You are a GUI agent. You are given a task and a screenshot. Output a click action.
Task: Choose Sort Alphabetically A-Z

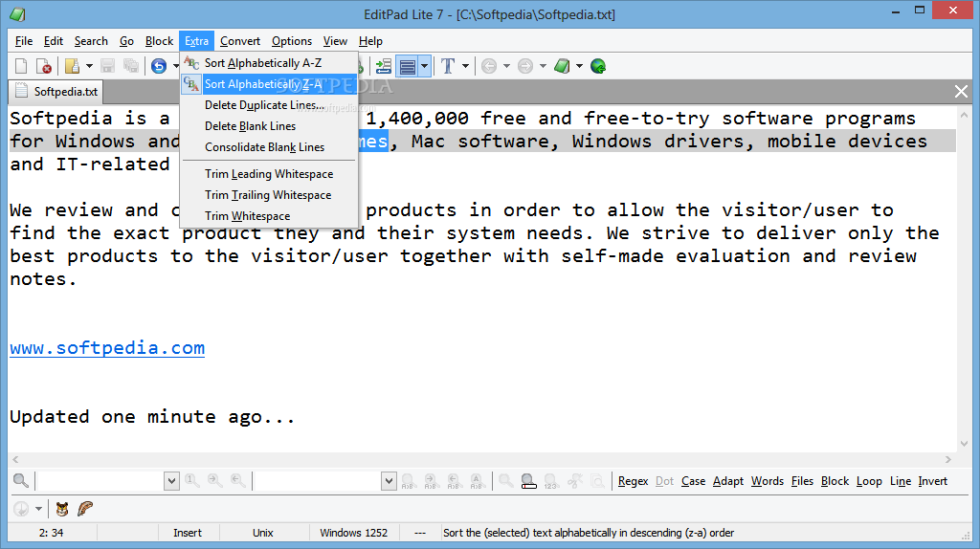point(269,63)
